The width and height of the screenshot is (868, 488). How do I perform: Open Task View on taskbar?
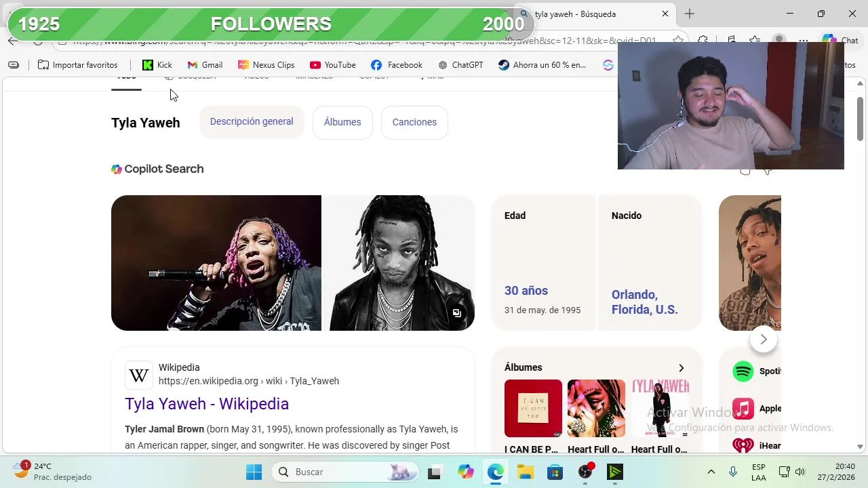click(434, 472)
